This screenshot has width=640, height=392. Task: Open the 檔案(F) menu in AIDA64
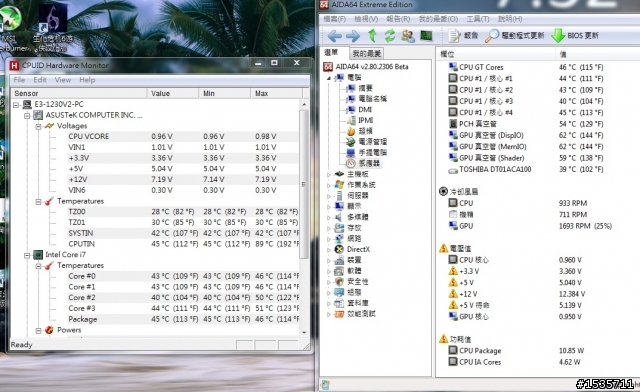click(x=334, y=19)
